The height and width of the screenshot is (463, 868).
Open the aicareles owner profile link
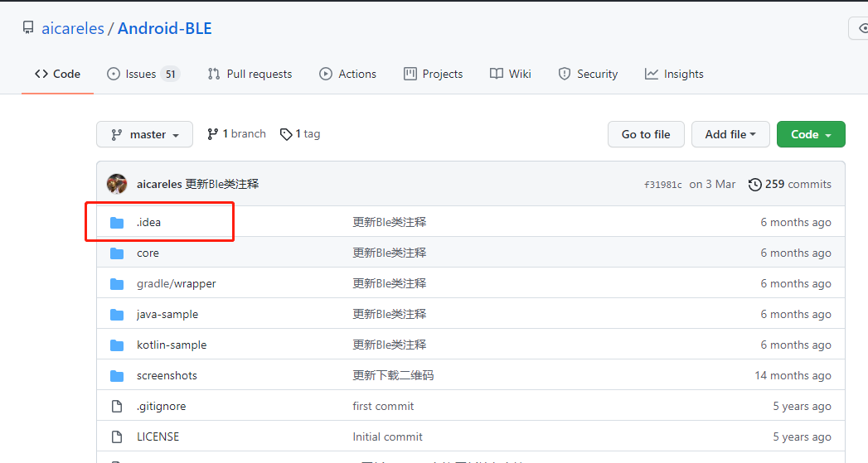click(x=72, y=28)
